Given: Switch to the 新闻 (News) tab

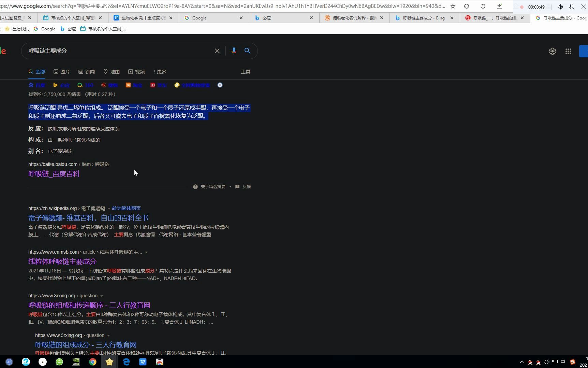Looking at the screenshot, I should click(x=87, y=72).
